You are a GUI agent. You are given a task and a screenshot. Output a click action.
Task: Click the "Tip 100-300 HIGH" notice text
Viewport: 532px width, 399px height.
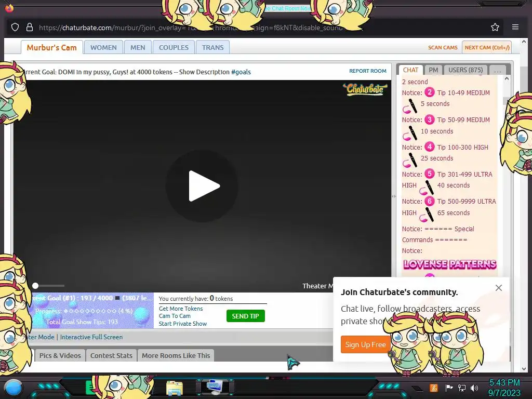pos(463,147)
